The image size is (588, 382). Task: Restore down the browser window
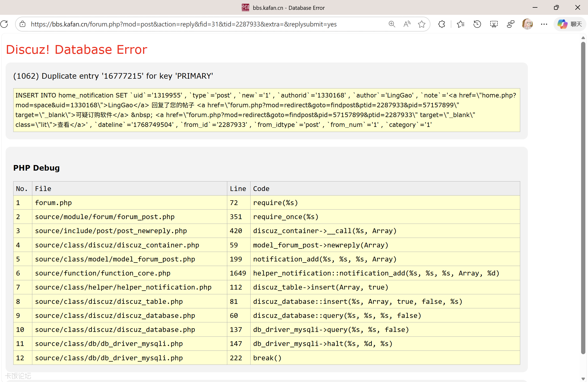pos(556,7)
